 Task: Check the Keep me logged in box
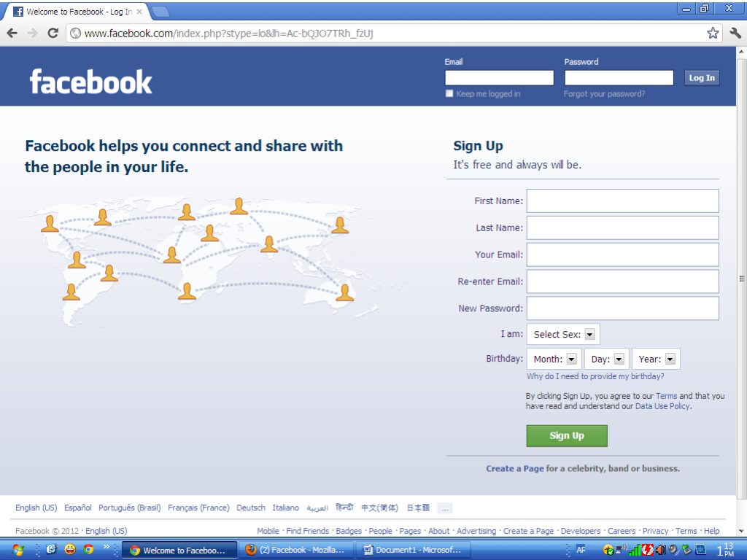tap(449, 93)
